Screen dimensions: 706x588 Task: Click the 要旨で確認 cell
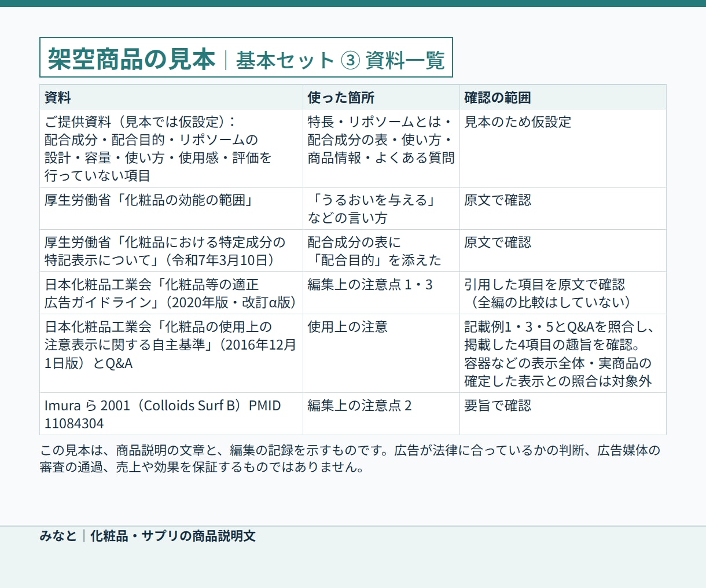point(563,414)
